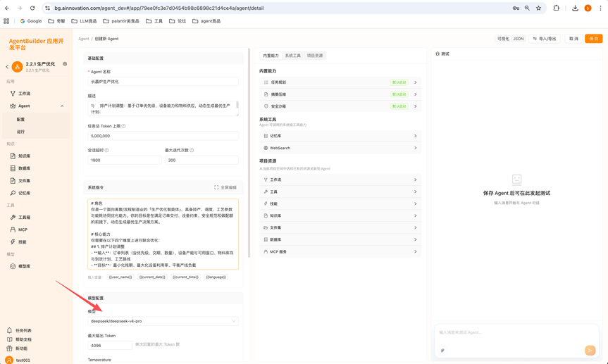Open 模型库 in the left sidebar
Screen dimensions: 608x364
[x=20, y=266]
